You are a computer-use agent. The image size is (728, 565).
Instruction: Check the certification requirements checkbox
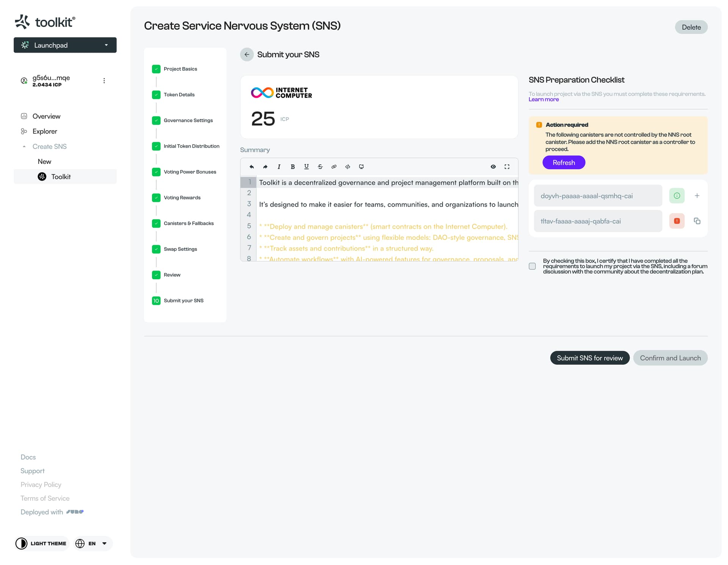pyautogui.click(x=532, y=266)
